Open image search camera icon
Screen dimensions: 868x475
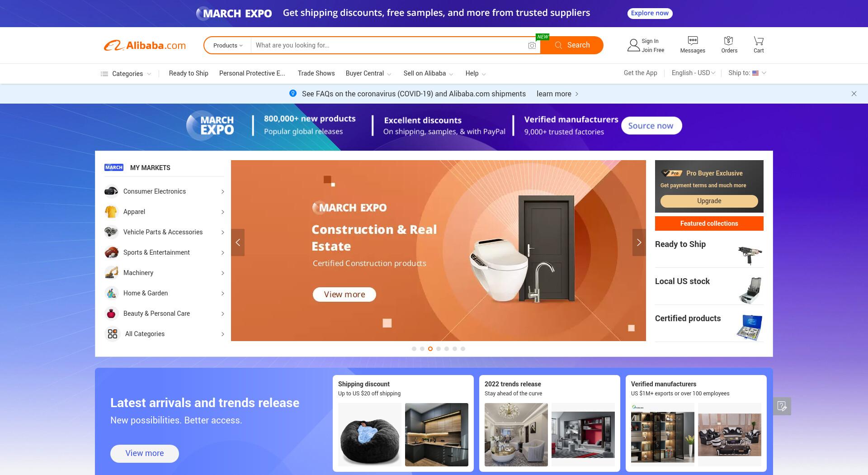[x=532, y=45]
